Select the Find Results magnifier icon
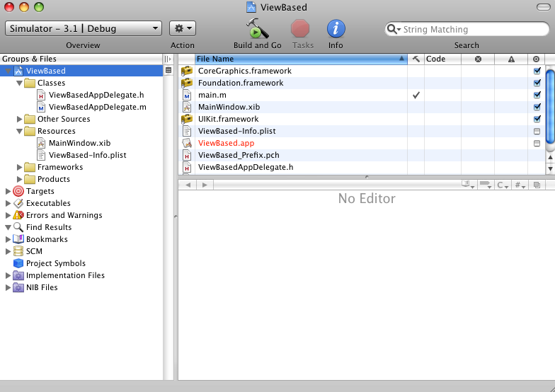555x392 pixels. tap(18, 227)
